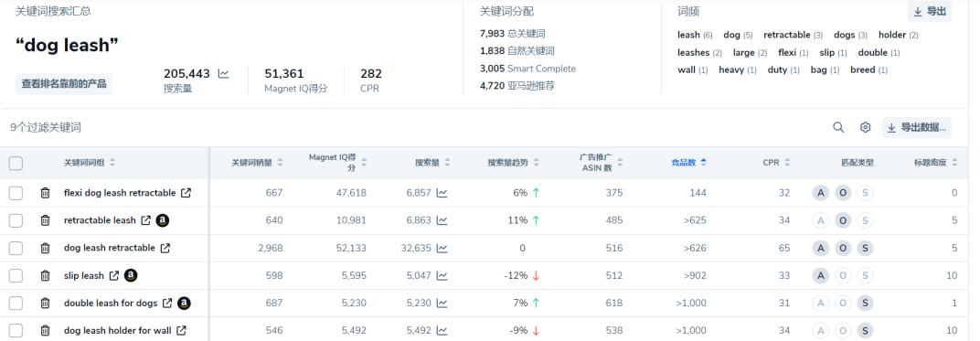Click the 匹配类型 column header
The image size is (980, 341).
857,163
